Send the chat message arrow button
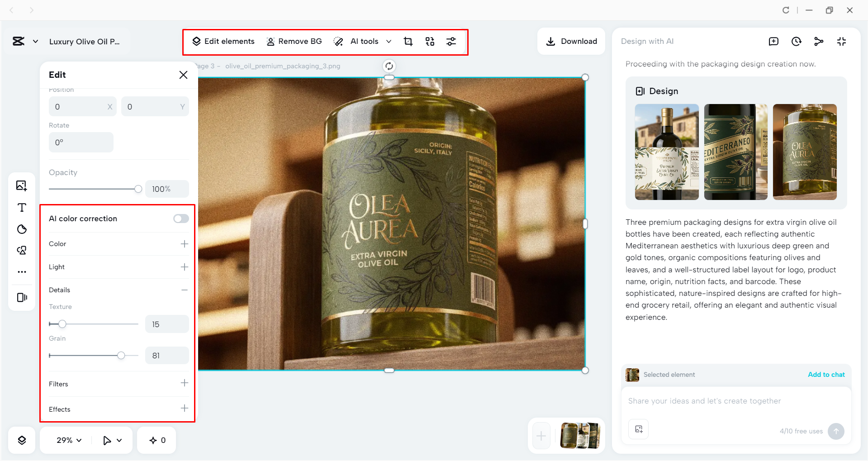 point(836,431)
